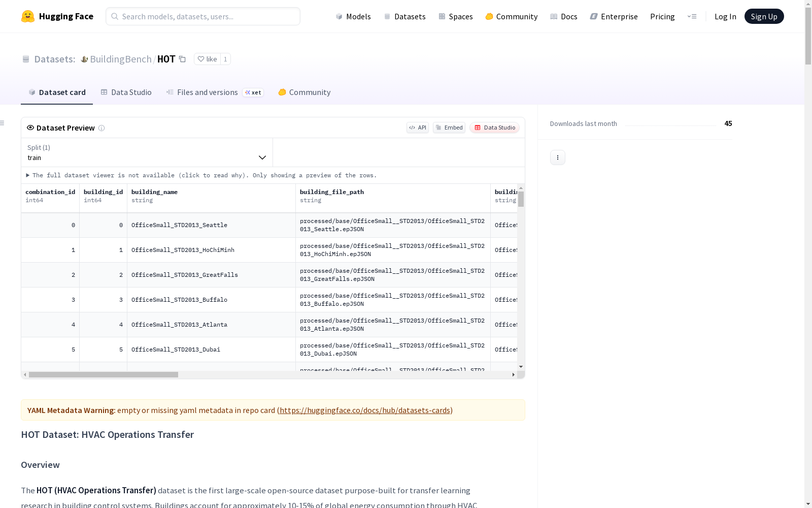812x508 pixels.
Task: Click the Dataset Preview info icon
Action: (x=101, y=128)
